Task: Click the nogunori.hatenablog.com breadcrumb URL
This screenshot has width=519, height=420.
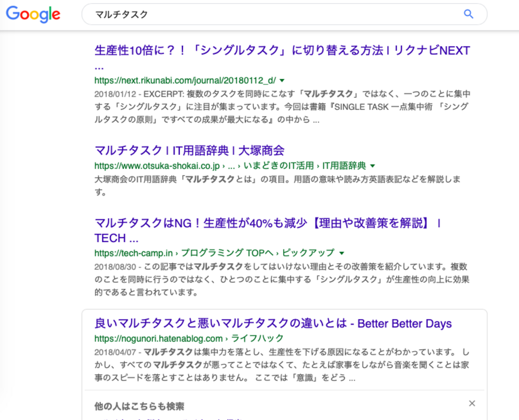Action: [x=189, y=339]
